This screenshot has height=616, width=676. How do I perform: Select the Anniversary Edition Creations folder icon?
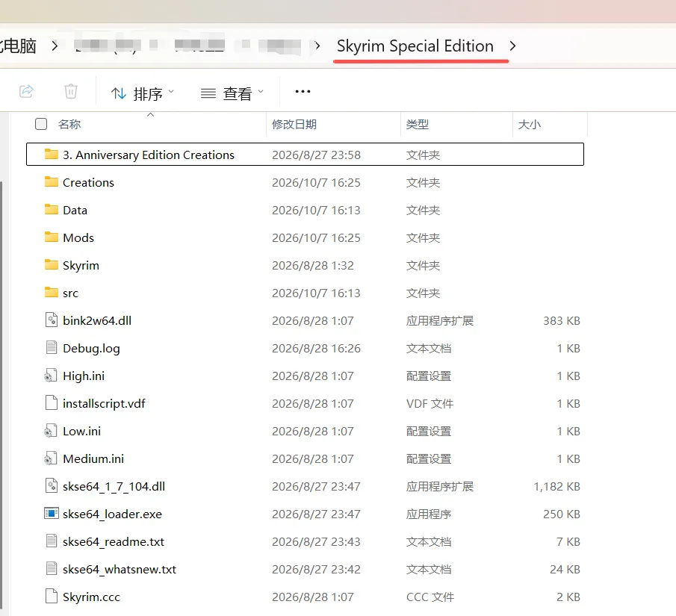[x=52, y=154]
